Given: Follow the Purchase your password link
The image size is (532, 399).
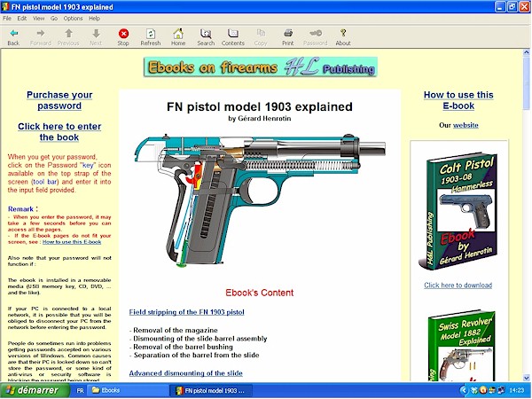Looking at the screenshot, I should (x=59, y=100).
